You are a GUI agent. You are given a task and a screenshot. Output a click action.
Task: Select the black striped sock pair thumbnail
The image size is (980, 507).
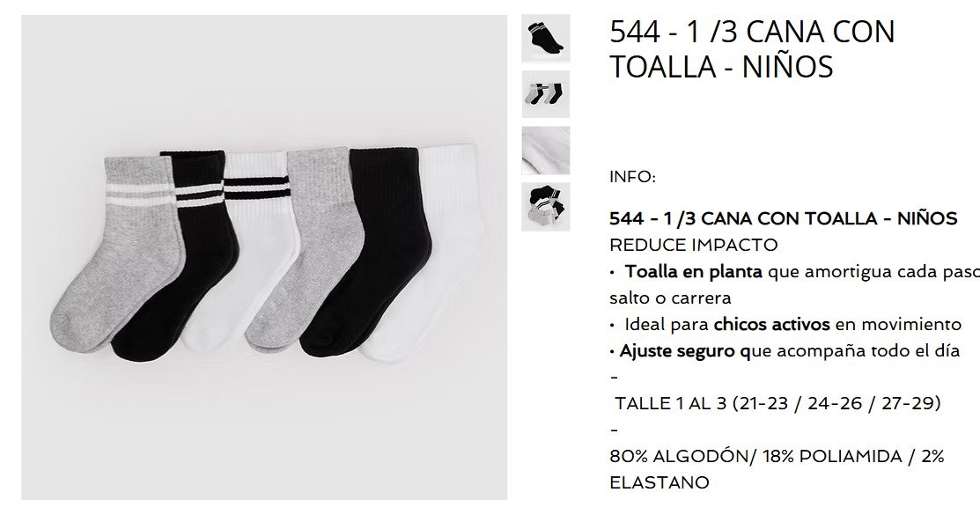(546, 39)
